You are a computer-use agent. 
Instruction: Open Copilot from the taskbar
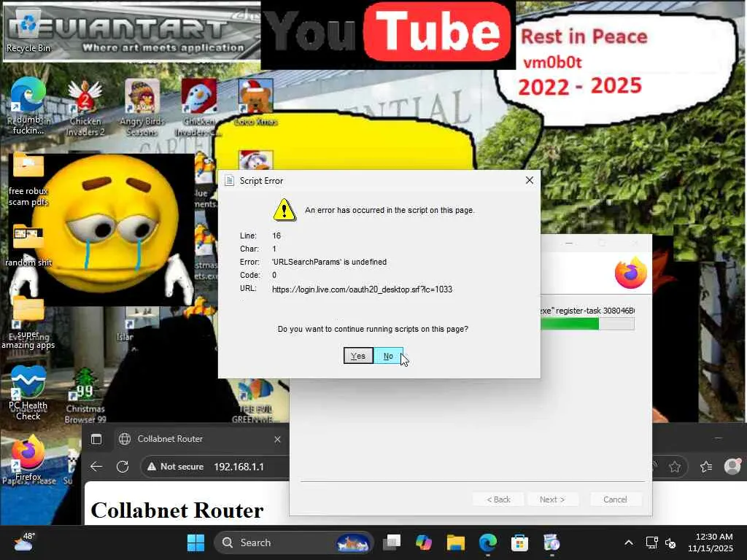point(424,542)
